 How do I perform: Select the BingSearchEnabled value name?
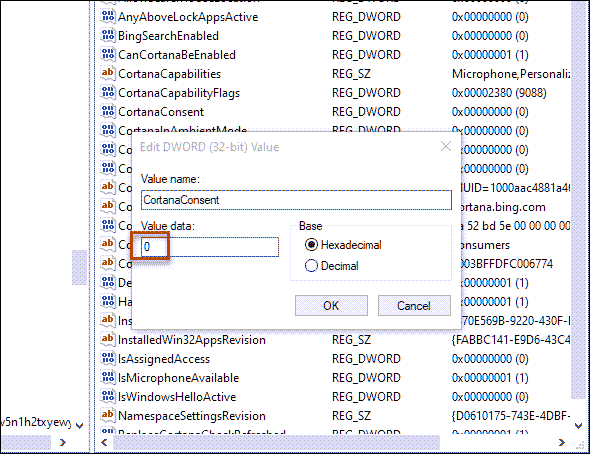[168, 36]
